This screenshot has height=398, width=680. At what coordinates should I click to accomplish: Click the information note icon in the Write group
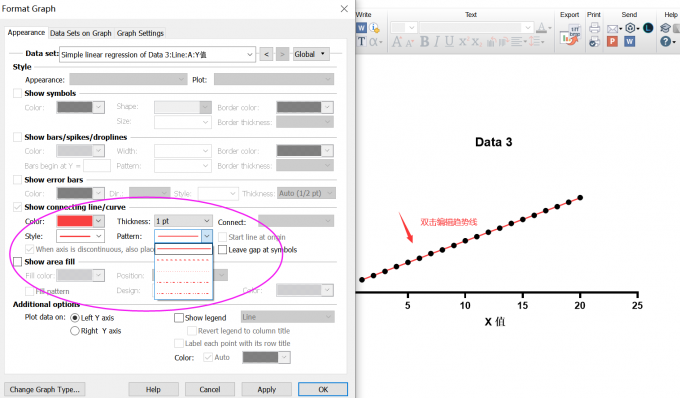point(374,28)
